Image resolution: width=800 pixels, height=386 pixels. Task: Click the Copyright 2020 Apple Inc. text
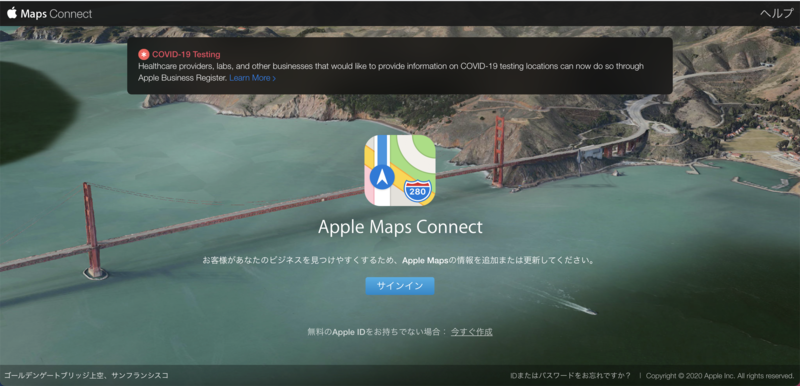720,376
